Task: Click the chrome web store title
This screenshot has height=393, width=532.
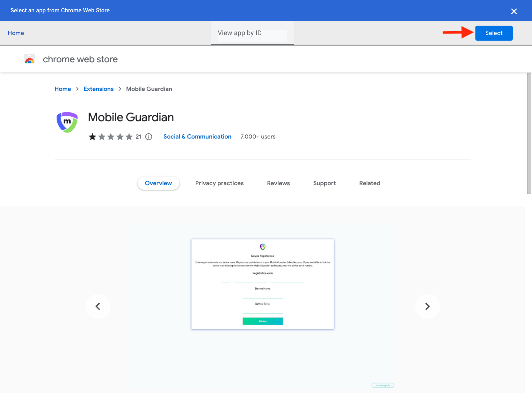Action: tap(80, 59)
